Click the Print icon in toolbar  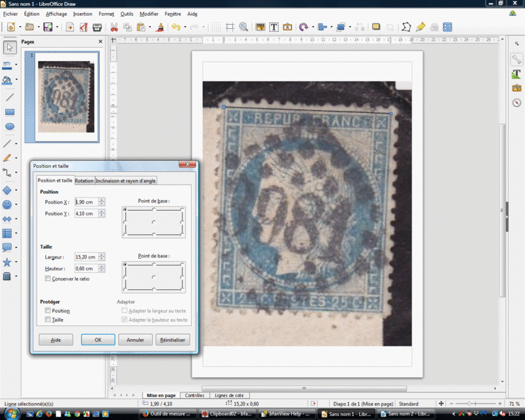(x=97, y=27)
